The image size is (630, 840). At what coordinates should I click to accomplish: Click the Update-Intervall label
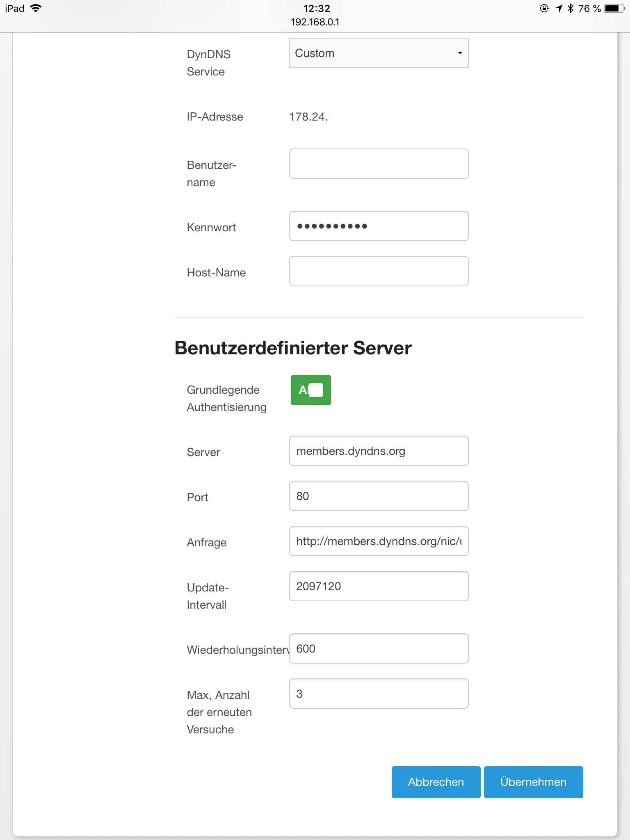208,596
